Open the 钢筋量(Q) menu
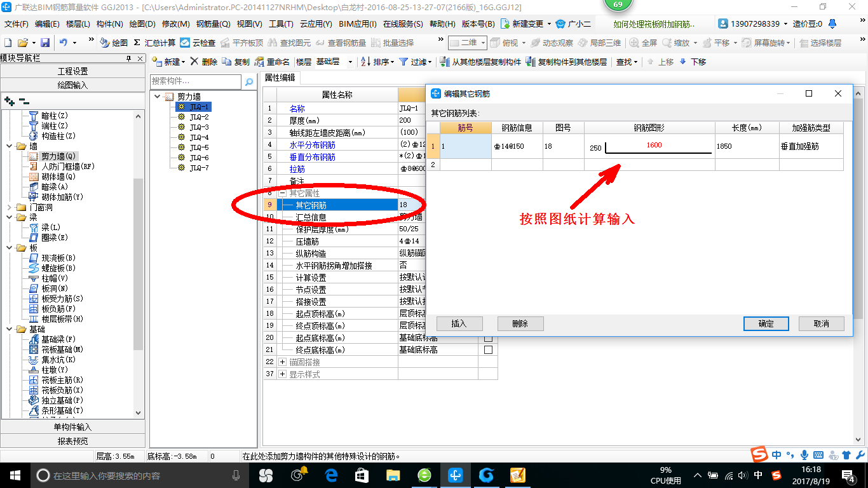 (213, 24)
